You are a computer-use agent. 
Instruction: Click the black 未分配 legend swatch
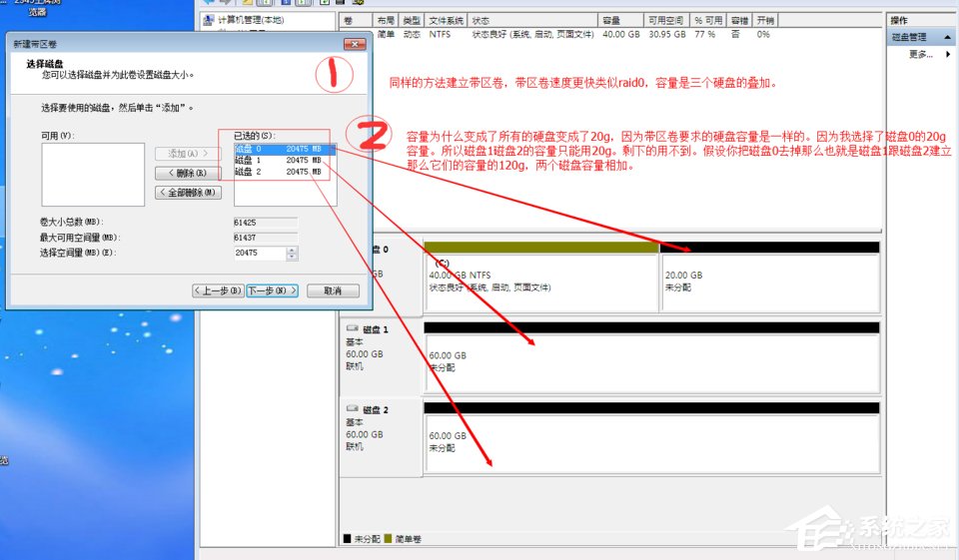tap(347, 539)
